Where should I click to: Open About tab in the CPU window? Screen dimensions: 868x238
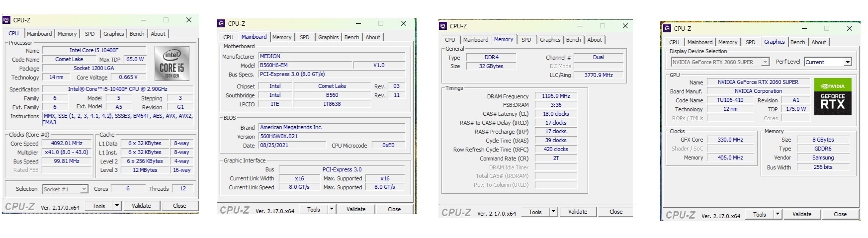coord(158,34)
